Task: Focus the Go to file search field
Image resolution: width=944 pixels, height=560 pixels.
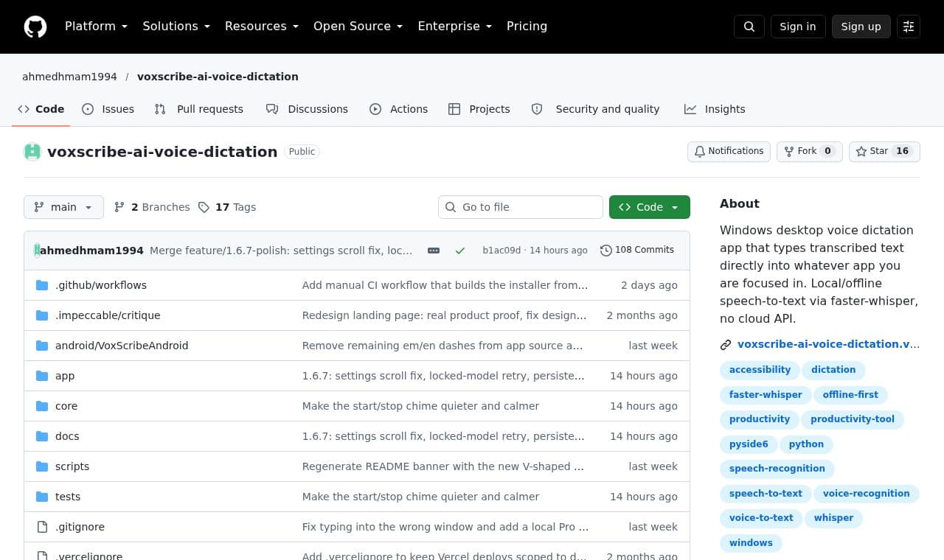Action: pos(521,207)
